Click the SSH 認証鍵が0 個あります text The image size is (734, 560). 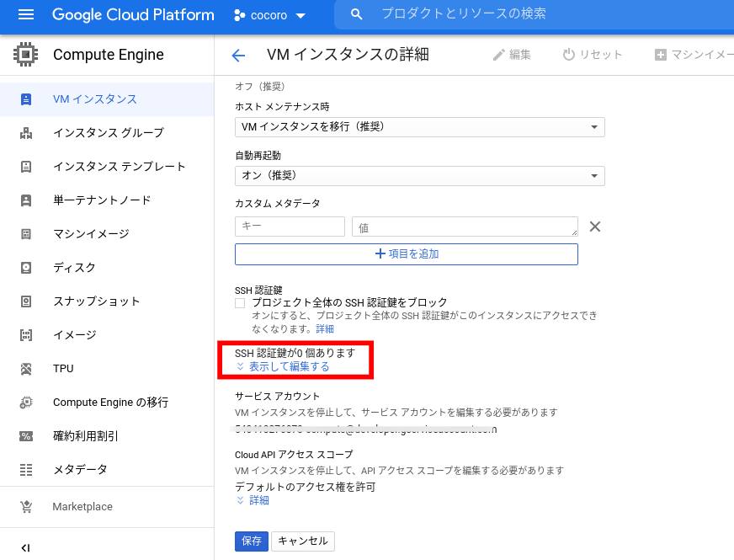pyautogui.click(x=295, y=353)
